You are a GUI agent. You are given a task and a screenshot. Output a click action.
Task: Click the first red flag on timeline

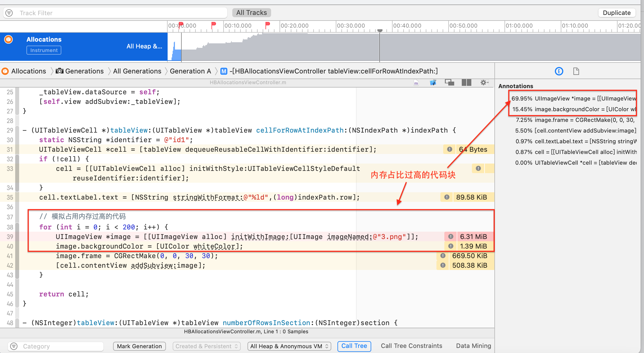click(x=181, y=25)
